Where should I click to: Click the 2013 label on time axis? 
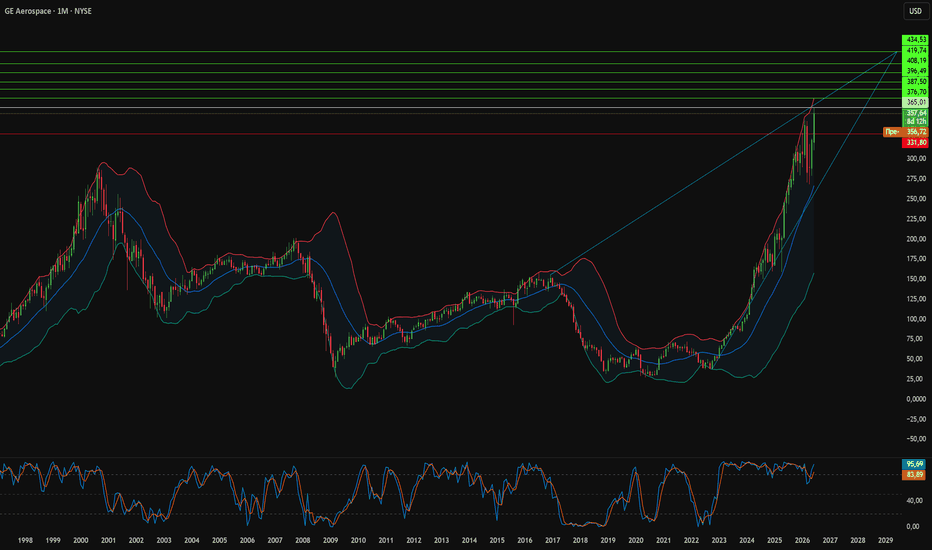pyautogui.click(x=442, y=540)
